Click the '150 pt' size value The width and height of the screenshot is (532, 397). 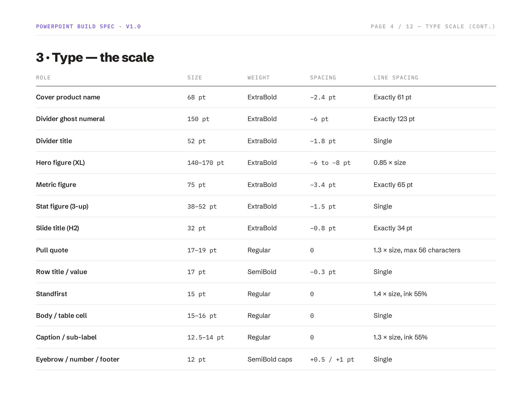coord(198,119)
